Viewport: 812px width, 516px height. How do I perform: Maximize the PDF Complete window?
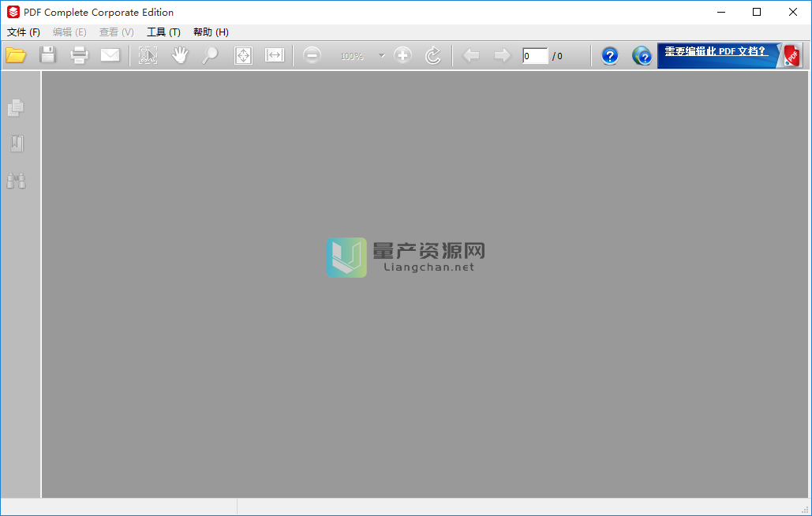pyautogui.click(x=757, y=12)
